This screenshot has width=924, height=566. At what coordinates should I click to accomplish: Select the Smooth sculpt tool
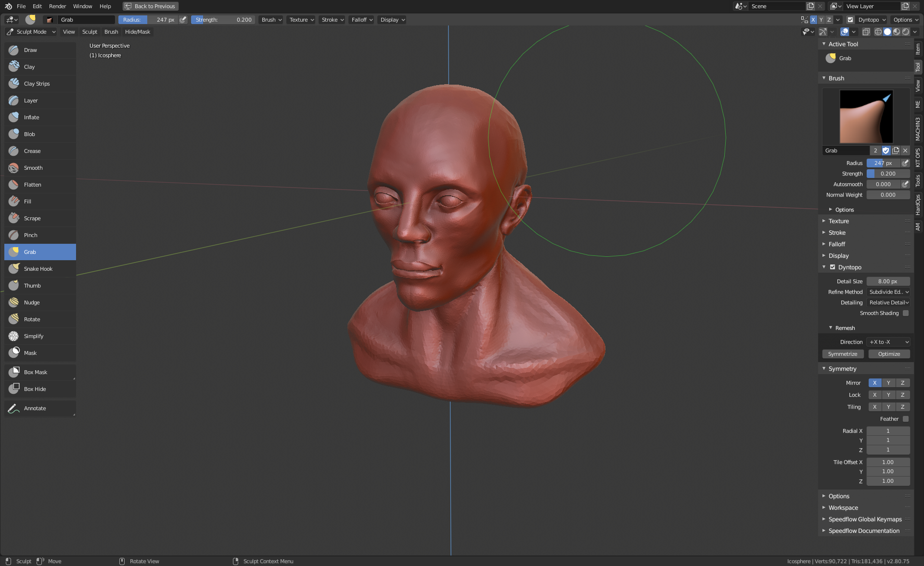pyautogui.click(x=33, y=168)
